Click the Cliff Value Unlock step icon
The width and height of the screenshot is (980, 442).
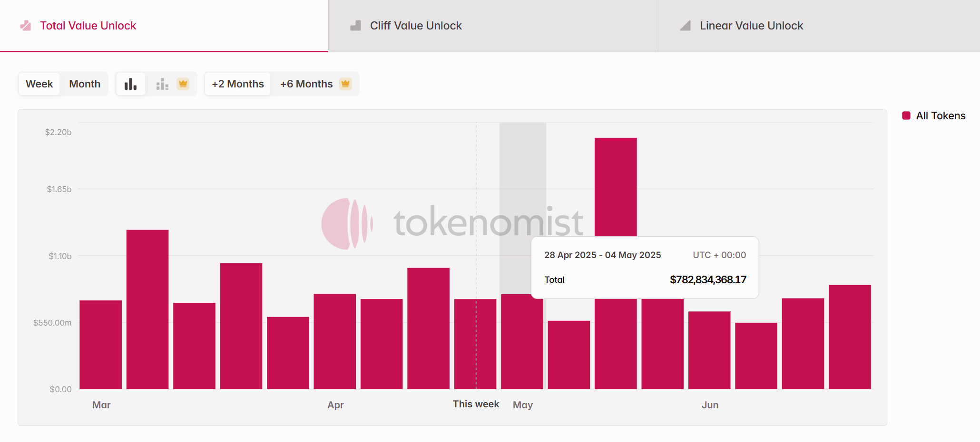point(355,26)
